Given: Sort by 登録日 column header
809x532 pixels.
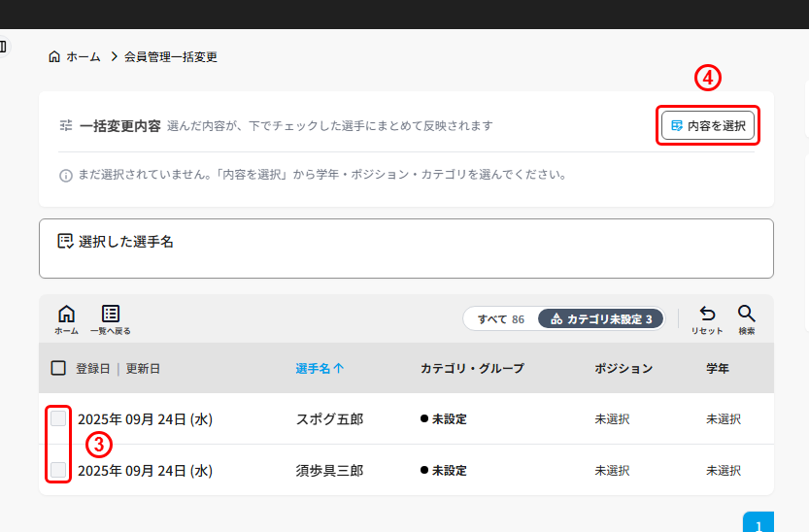Looking at the screenshot, I should [93, 369].
